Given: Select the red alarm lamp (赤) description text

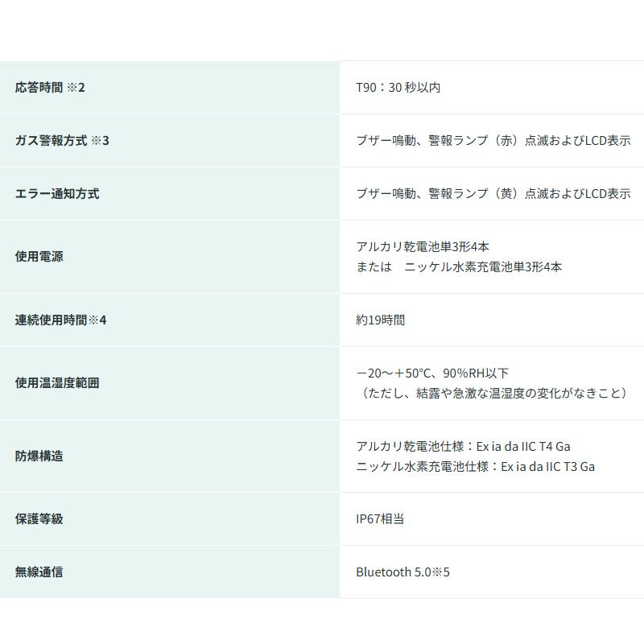Looking at the screenshot, I should tap(493, 140).
